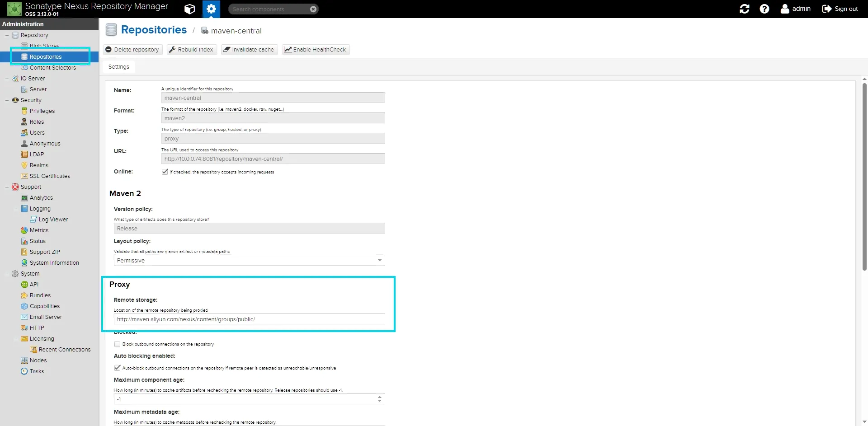Click the Search components field
Viewport: 868px width, 426px height.
[270, 9]
